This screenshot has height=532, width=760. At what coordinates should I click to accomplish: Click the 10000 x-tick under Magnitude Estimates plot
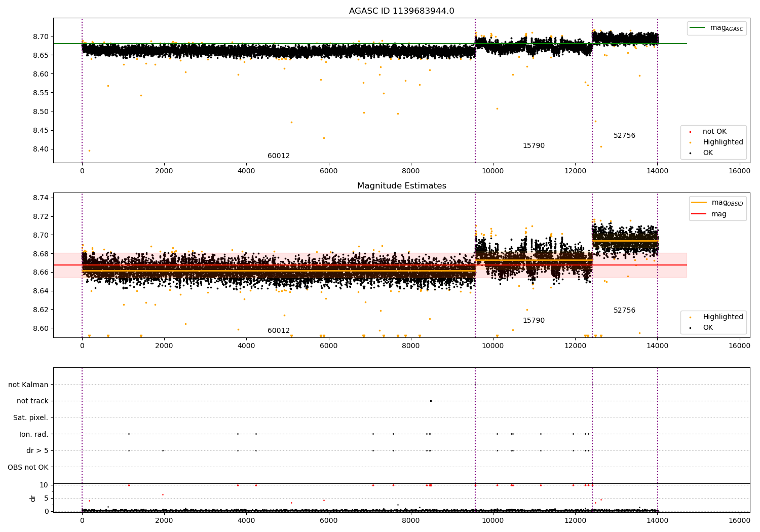(x=493, y=346)
